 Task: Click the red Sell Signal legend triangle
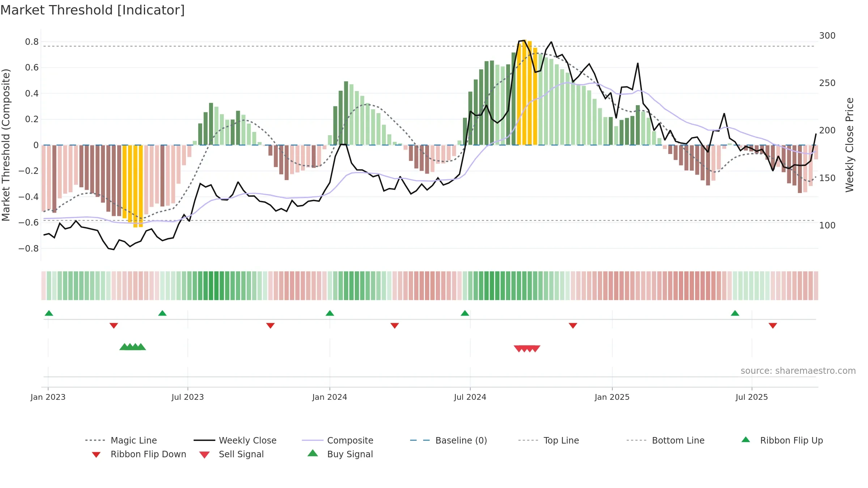pyautogui.click(x=205, y=455)
